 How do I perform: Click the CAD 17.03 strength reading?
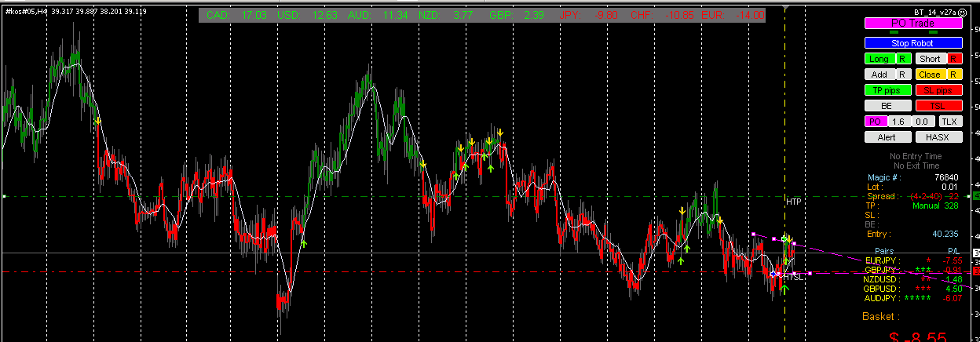pos(236,15)
